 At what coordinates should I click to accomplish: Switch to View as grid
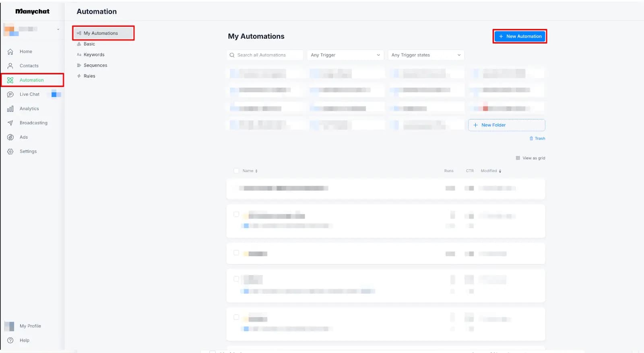point(534,158)
